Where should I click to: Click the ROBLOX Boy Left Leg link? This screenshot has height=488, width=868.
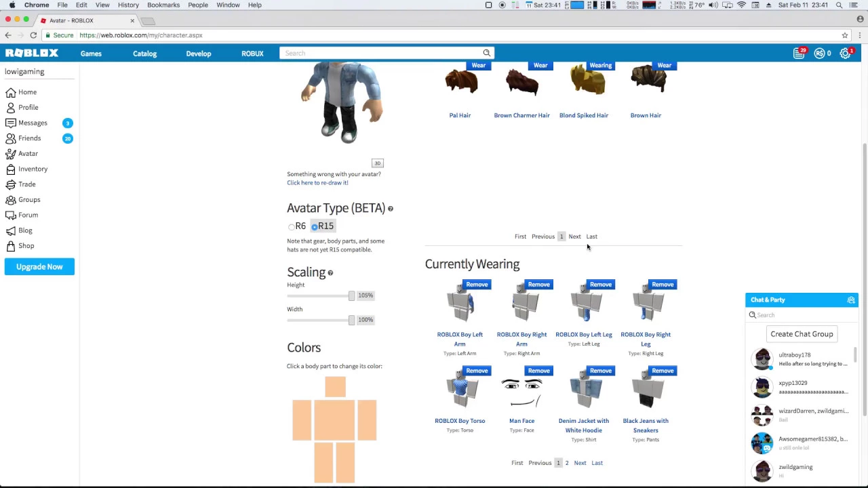[x=584, y=335]
